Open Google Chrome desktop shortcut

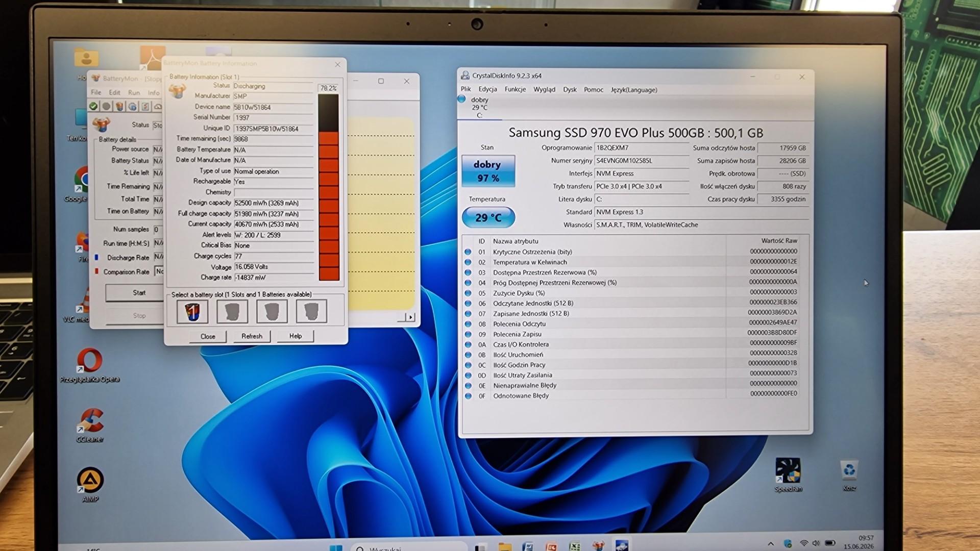[81, 185]
